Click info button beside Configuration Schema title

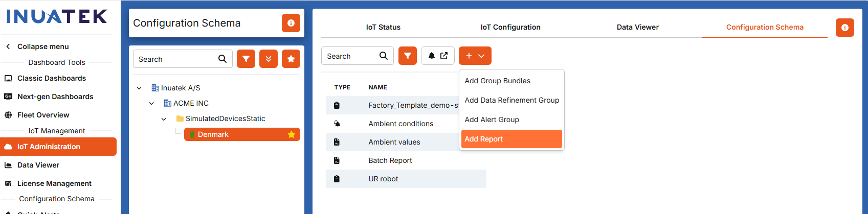point(291,23)
